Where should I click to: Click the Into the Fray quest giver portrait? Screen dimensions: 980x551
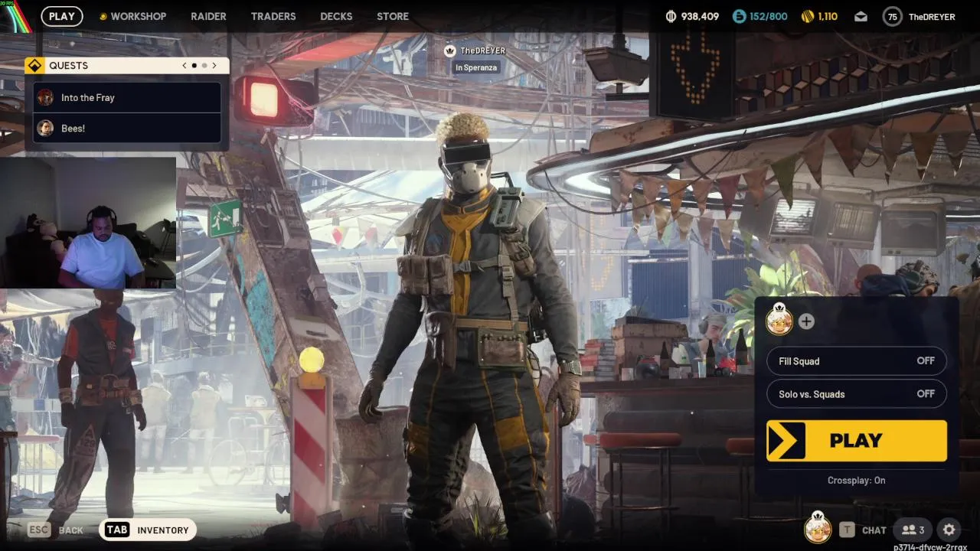click(45, 98)
